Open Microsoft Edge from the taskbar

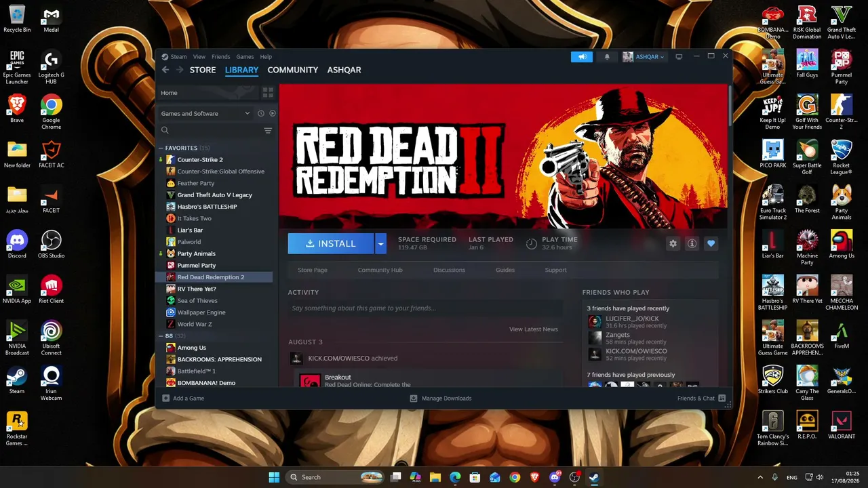455,477
